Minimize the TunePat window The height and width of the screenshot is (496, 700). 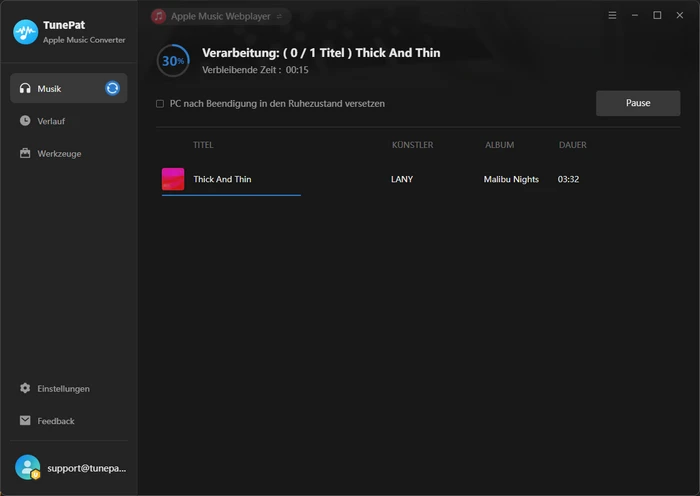pos(635,15)
